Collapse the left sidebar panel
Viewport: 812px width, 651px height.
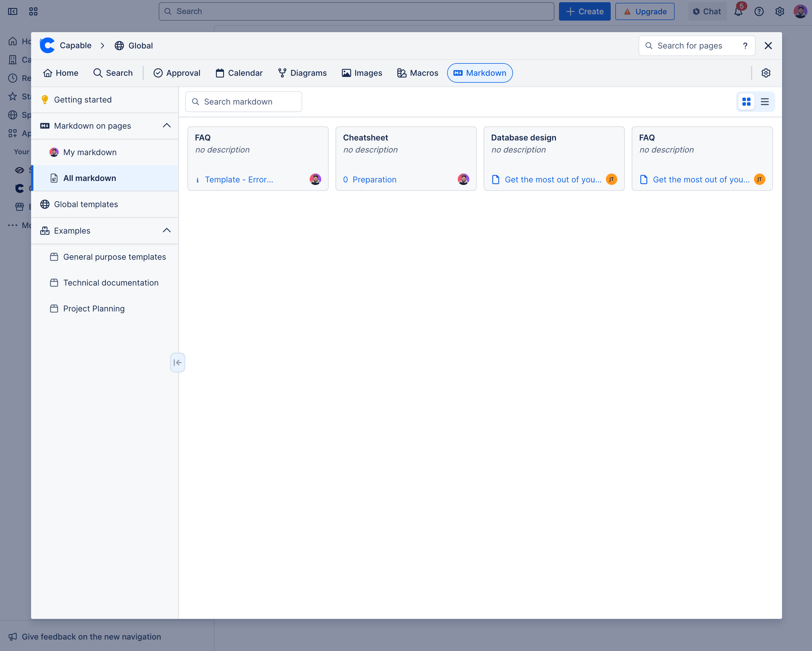(x=178, y=362)
